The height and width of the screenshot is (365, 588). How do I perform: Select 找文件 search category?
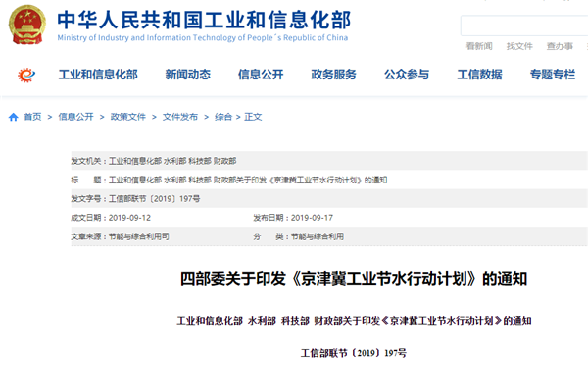[519, 46]
